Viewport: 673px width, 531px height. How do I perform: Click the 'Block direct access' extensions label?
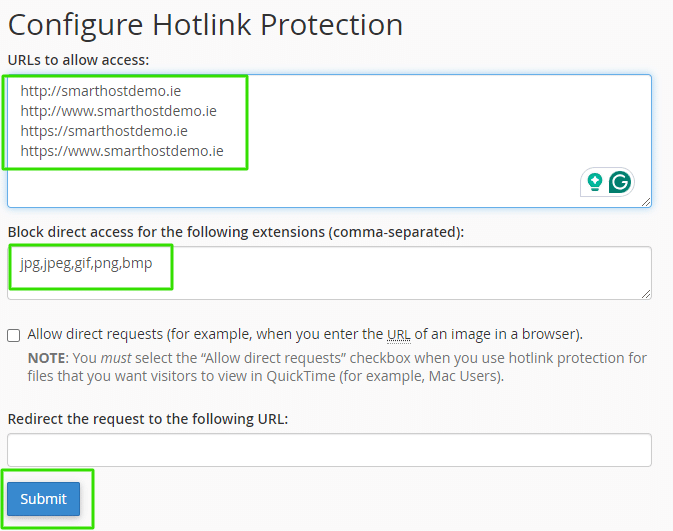236,232
